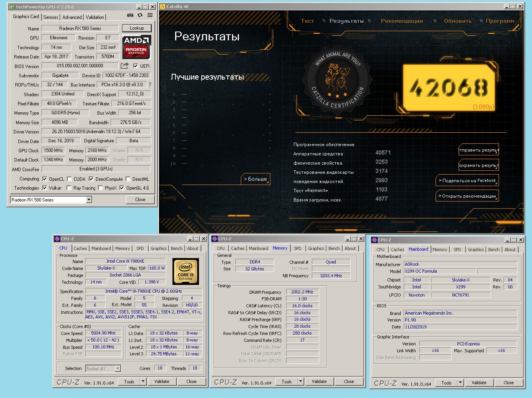Image resolution: width=532 pixels, height=398 pixels.
Task: Click DRAM Frequency 2002.2 MHz value
Action: (x=302, y=292)
